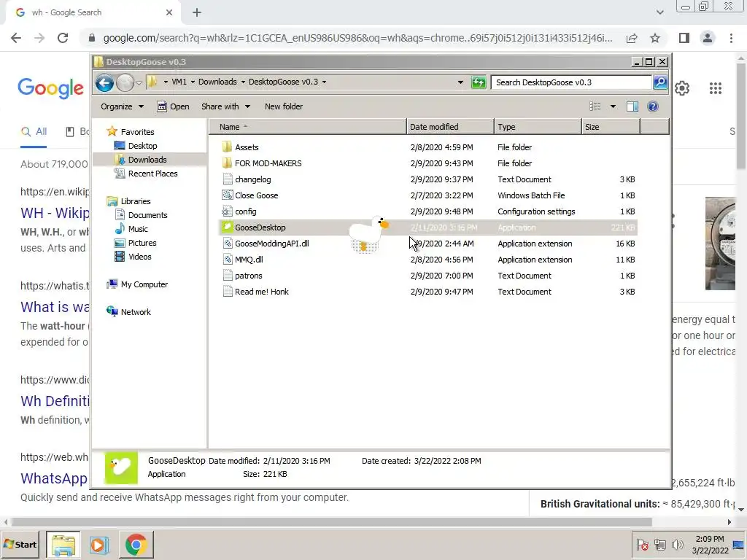The image size is (747, 560).
Task: Select Network in the sidebar
Action: [135, 312]
